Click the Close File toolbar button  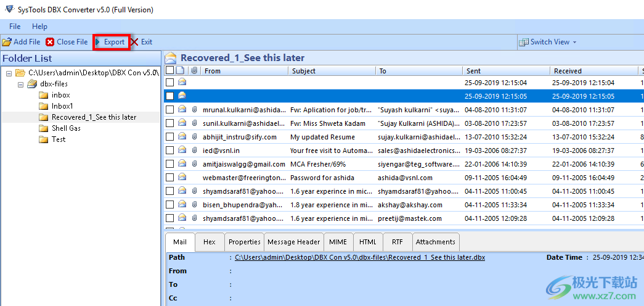(x=67, y=42)
